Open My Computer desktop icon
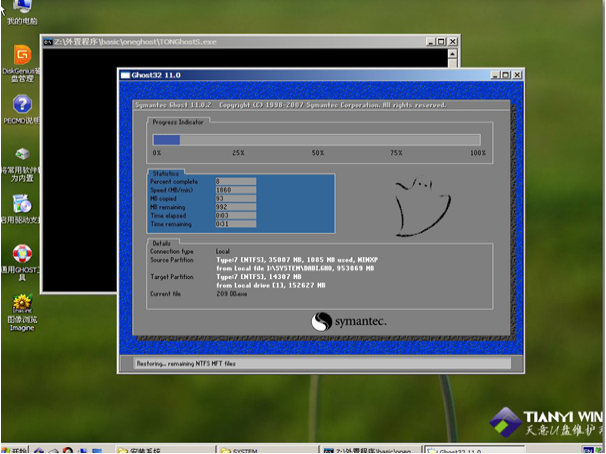The image size is (606, 454). pyautogui.click(x=19, y=10)
